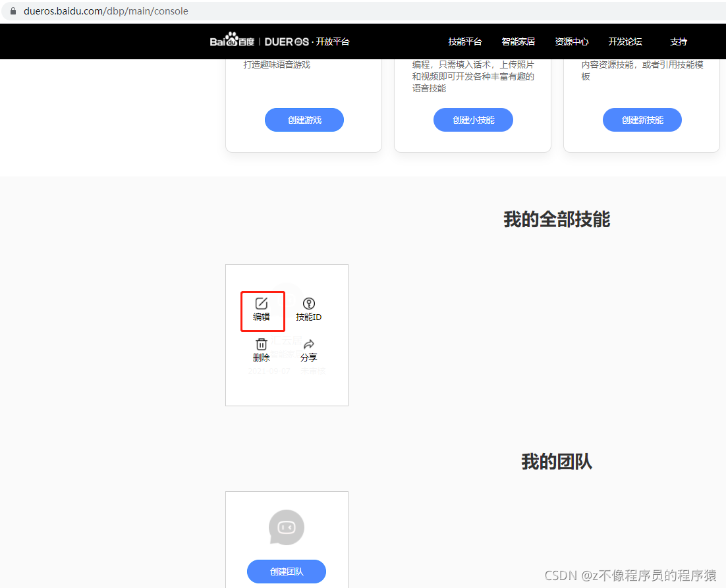The height and width of the screenshot is (588, 726).
Task: Click the dueros.baidu.com address bar URL
Action: (x=106, y=11)
